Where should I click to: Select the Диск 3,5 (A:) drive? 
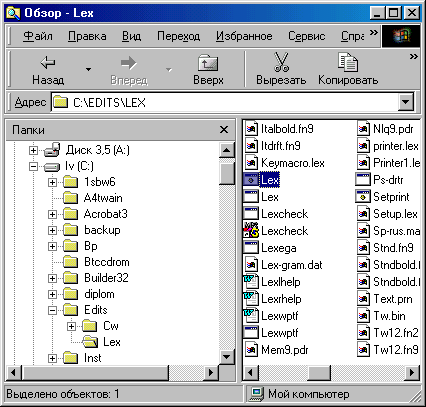(87, 150)
